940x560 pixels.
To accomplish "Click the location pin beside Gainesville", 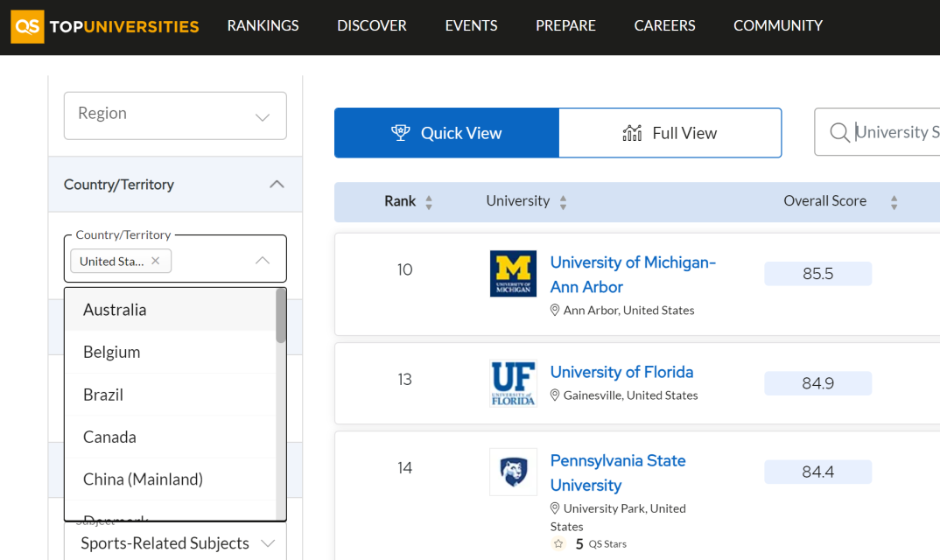I will click(x=555, y=395).
